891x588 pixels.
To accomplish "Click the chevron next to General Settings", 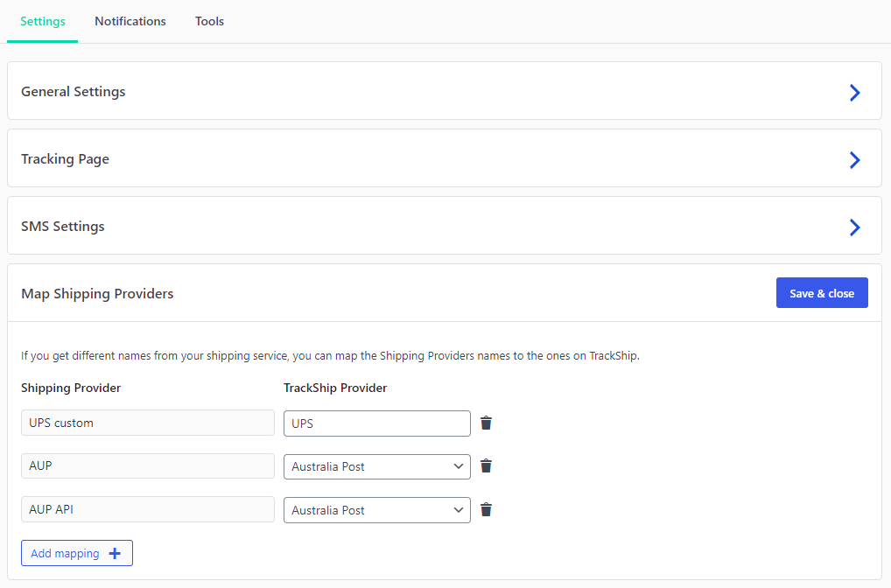I will (x=854, y=92).
